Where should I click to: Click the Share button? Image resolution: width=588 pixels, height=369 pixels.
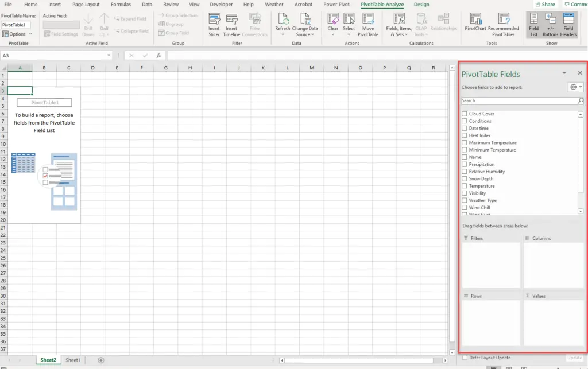[545, 5]
